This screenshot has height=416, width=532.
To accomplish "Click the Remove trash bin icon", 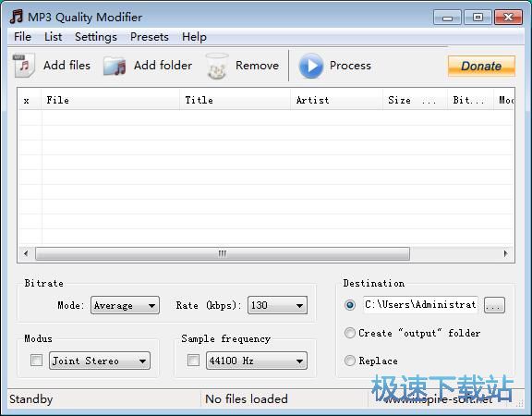I will coord(217,66).
